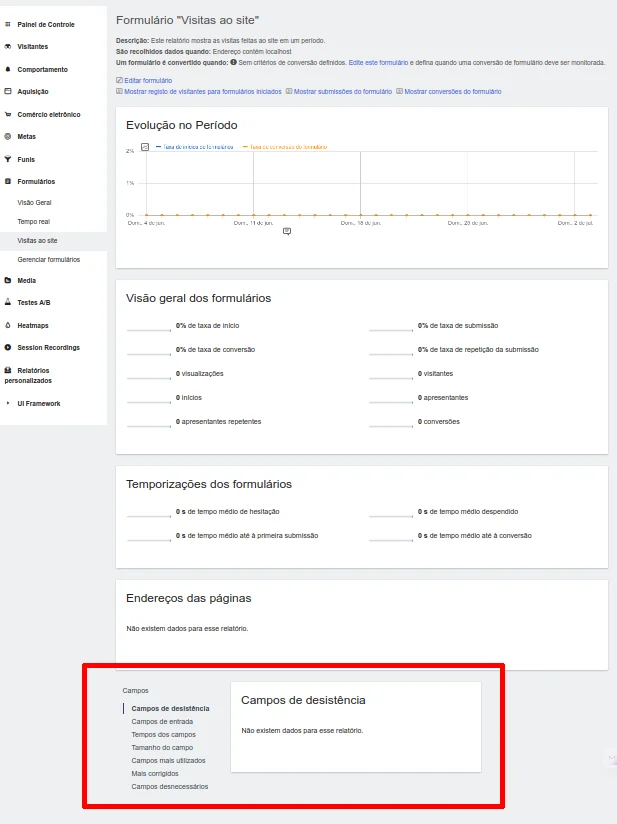Click the Metas target icon

point(8,137)
